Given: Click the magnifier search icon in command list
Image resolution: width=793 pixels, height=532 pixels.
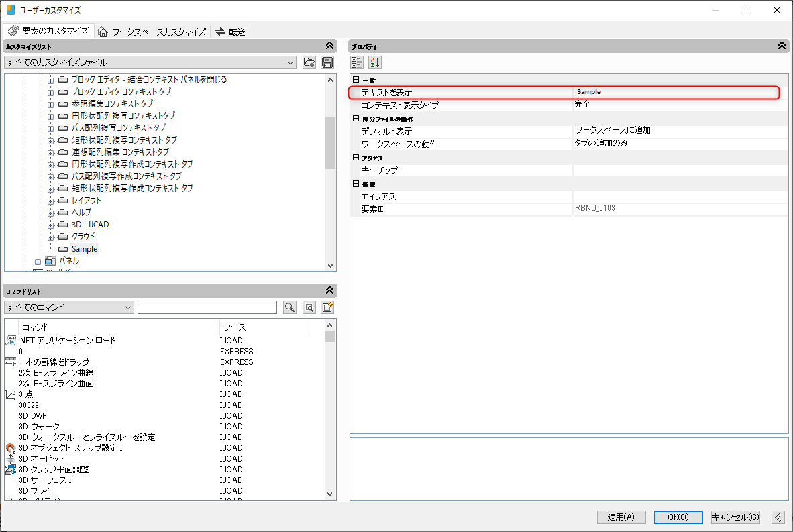Looking at the screenshot, I should coord(290,307).
